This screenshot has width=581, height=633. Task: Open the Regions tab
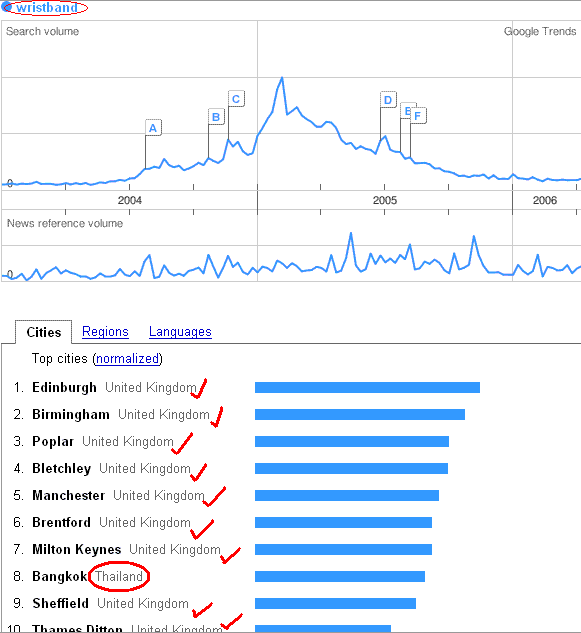tap(105, 332)
